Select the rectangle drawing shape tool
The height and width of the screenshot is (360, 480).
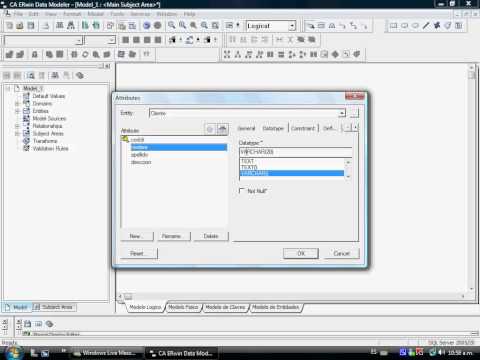(393, 26)
